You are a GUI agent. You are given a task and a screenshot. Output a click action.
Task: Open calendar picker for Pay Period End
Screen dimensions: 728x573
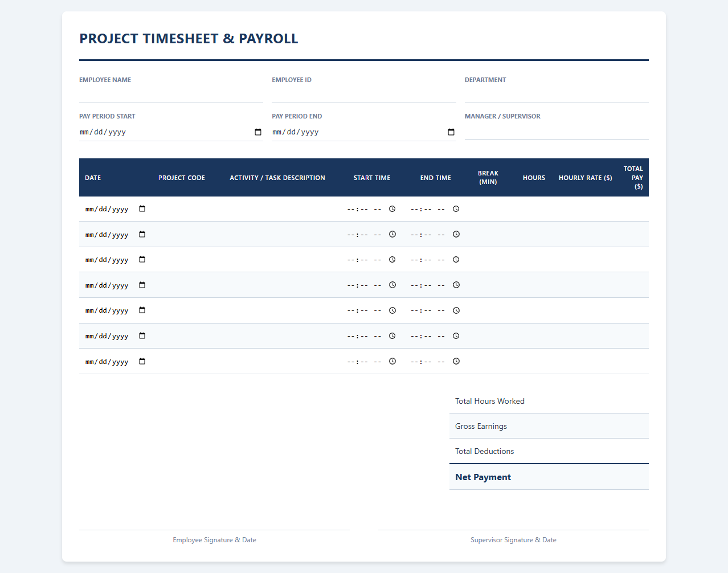pyautogui.click(x=451, y=132)
